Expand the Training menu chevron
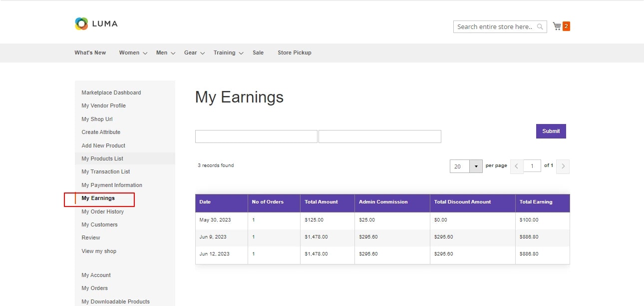This screenshot has width=644, height=306. click(x=241, y=53)
